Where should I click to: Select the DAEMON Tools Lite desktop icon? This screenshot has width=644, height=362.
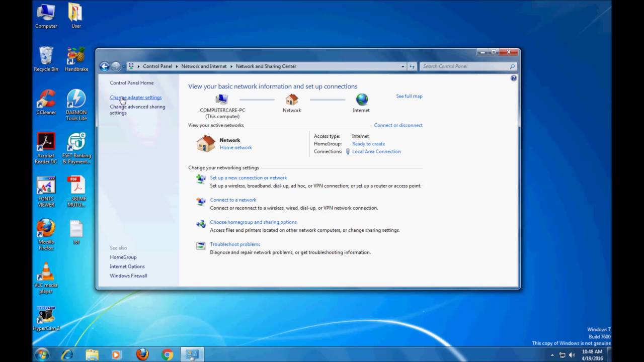[x=76, y=105]
